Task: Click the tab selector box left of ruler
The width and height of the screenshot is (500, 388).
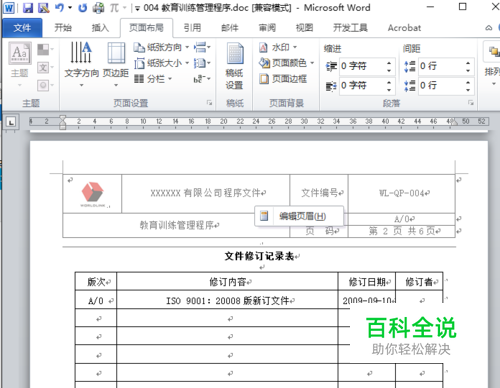Action: 11,122
